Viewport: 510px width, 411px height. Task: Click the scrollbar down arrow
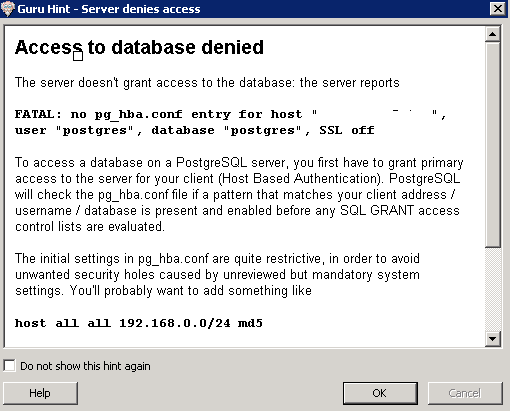click(x=493, y=339)
